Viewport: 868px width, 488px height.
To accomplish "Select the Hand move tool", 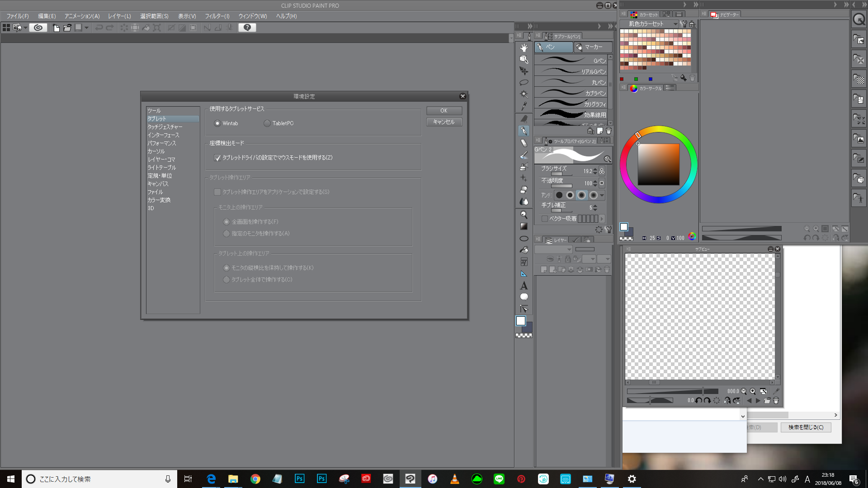I will click(524, 48).
